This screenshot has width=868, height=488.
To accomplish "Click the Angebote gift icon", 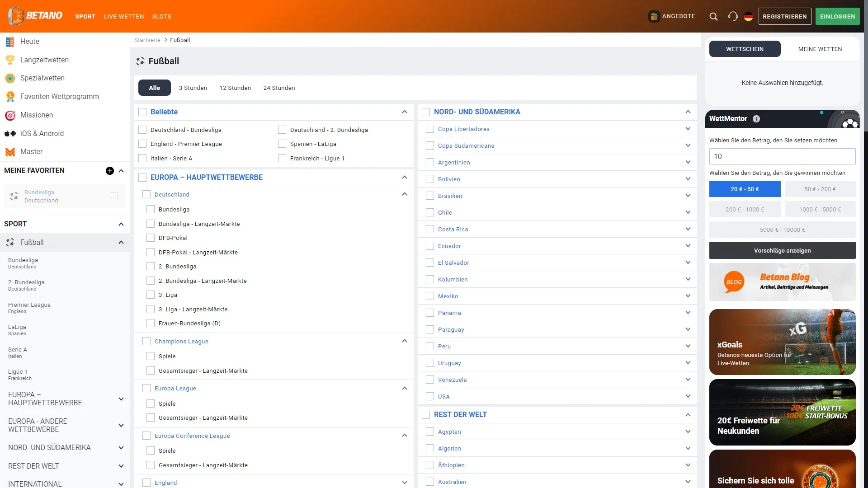I will click(x=654, y=16).
